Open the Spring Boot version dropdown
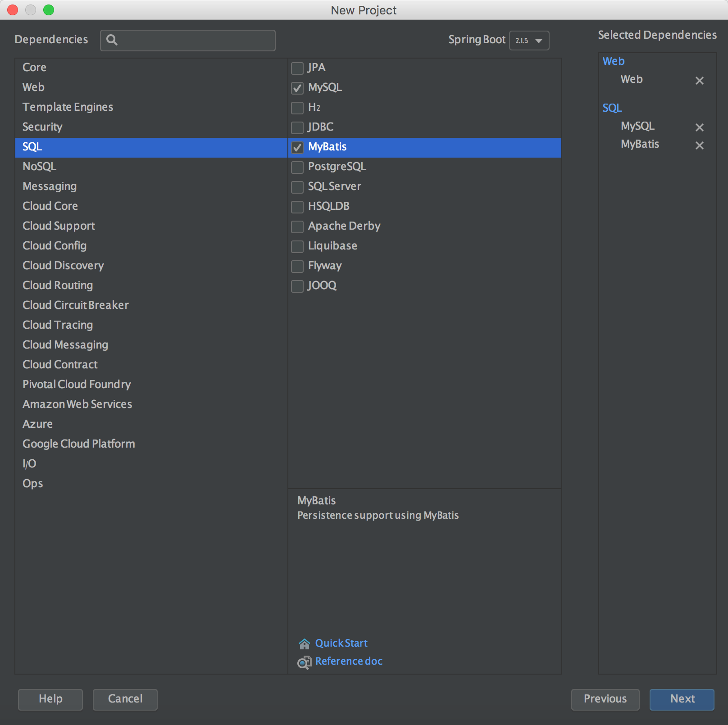The height and width of the screenshot is (725, 728). click(529, 40)
